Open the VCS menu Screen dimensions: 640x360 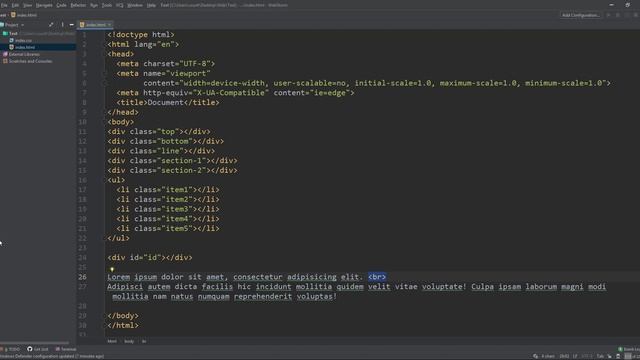tap(120, 5)
